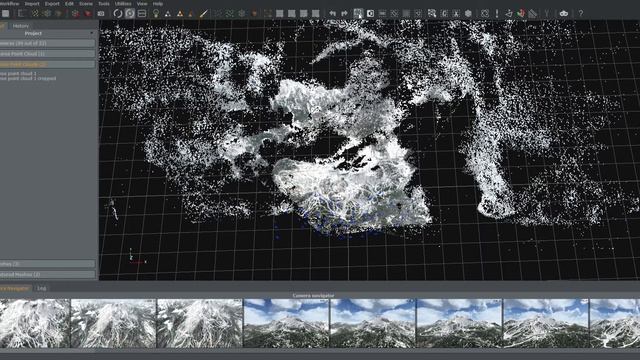Click the XYZ axis gizmo in viewport
Viewport: 640px width, 360px height.
[137, 256]
